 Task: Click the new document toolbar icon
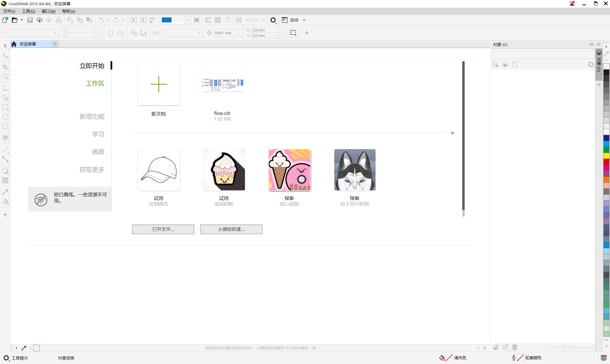point(5,20)
